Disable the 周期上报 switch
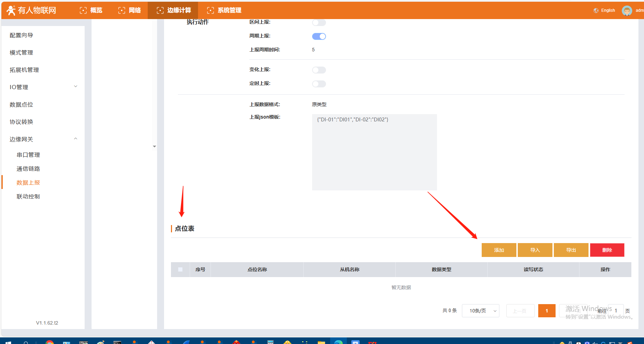 click(x=319, y=36)
